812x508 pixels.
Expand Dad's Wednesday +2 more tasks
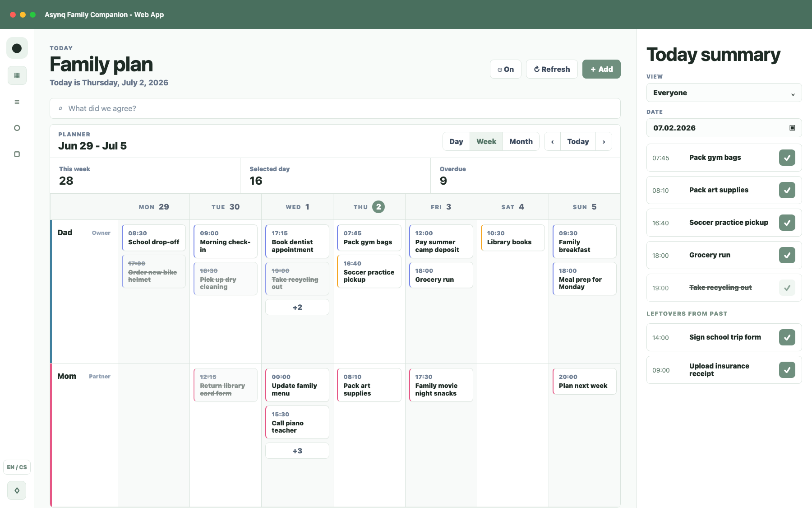pyautogui.click(x=297, y=307)
